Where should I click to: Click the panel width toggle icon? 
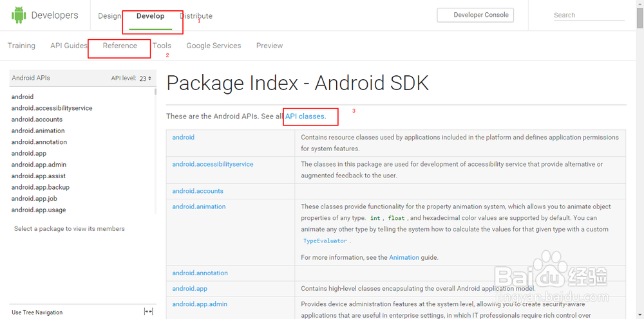[x=148, y=311]
